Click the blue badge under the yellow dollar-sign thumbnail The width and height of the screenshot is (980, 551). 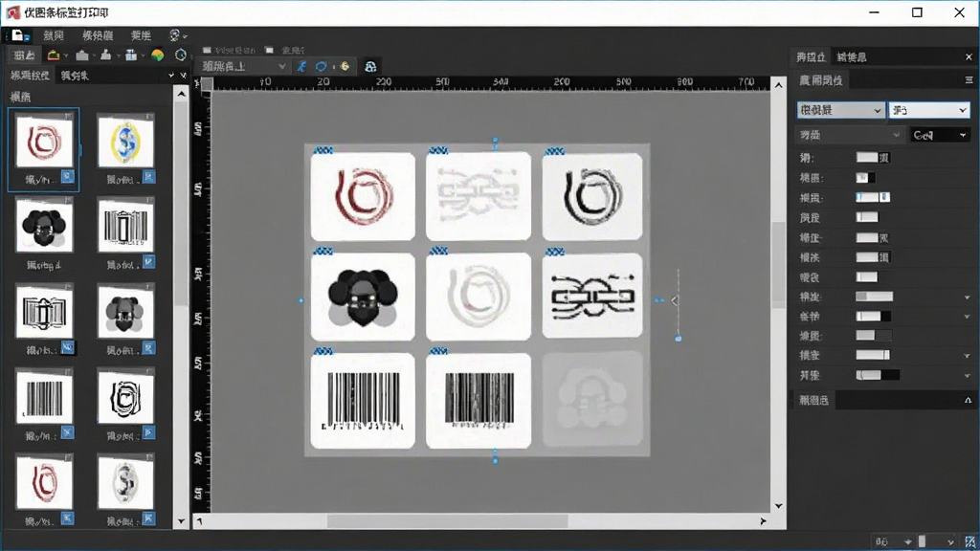point(148,177)
